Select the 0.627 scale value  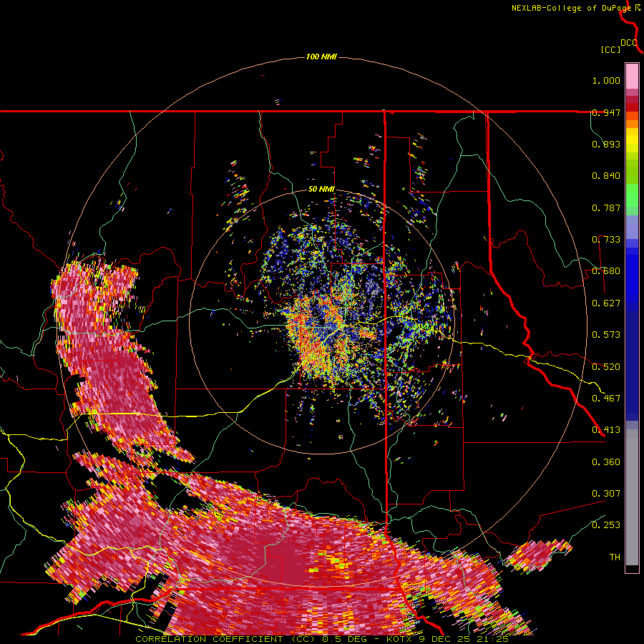[606, 303]
